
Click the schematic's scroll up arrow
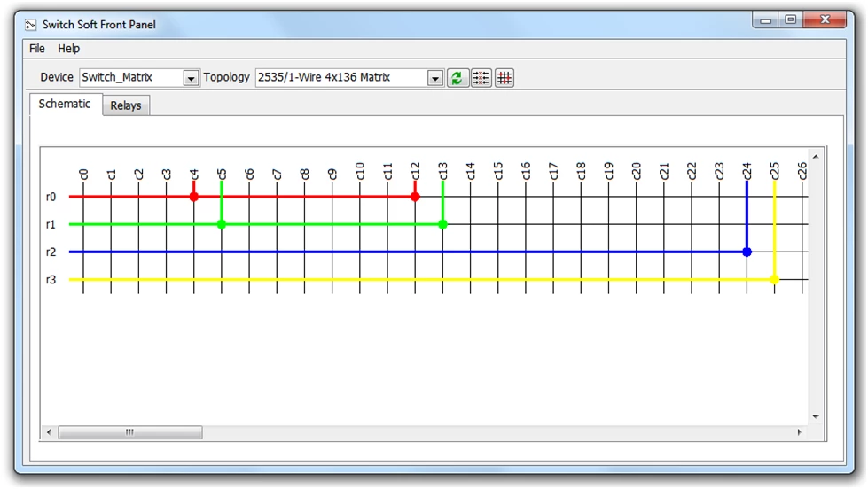[x=816, y=157]
